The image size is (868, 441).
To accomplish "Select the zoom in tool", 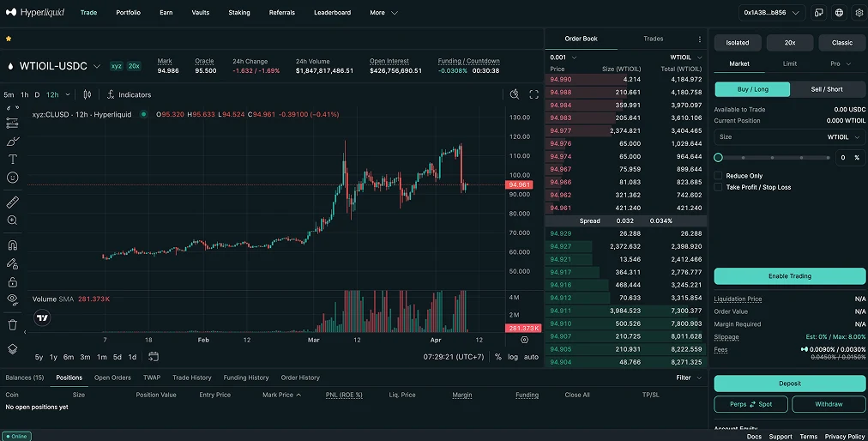I will click(x=12, y=220).
